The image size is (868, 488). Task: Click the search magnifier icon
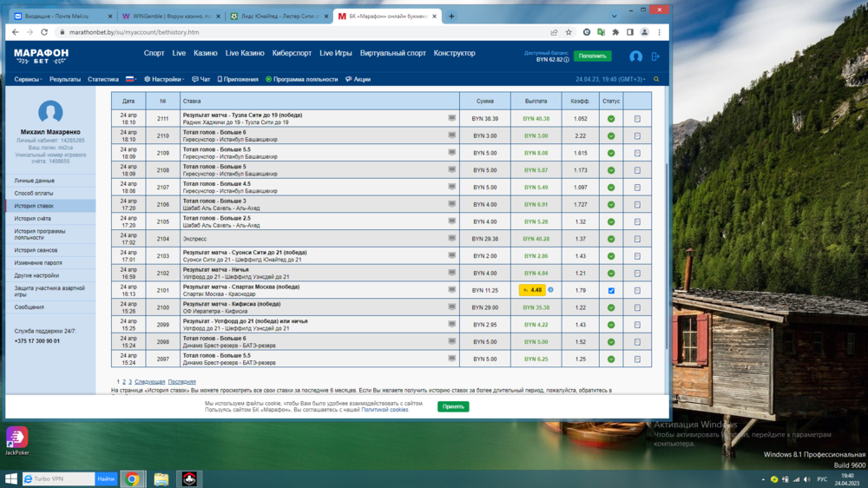pos(656,79)
